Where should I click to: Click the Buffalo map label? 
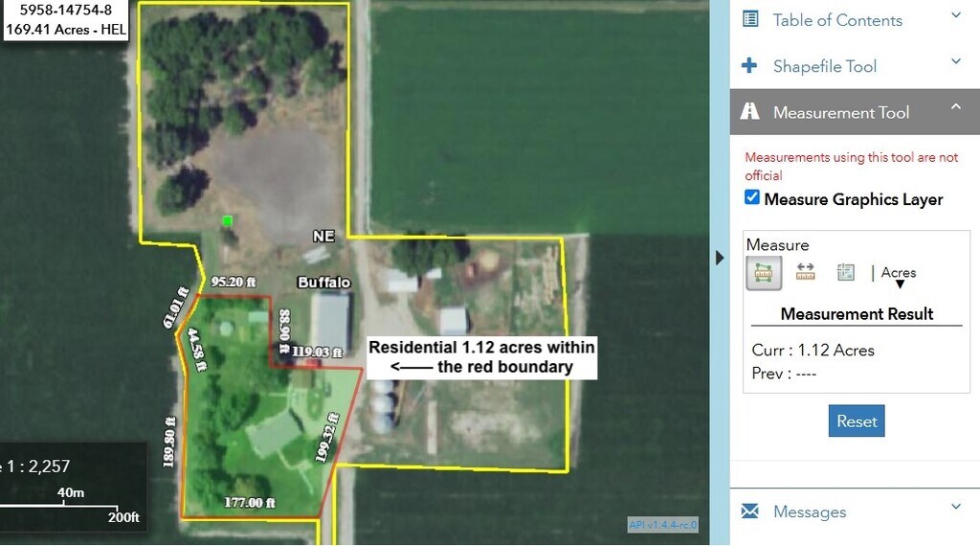coord(323,282)
